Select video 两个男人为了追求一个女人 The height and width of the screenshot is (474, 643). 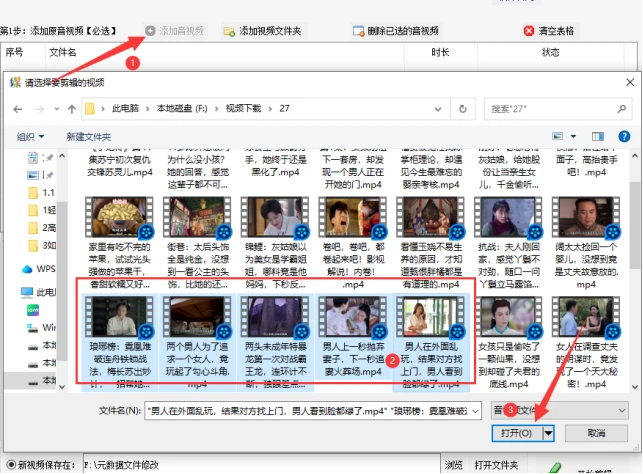click(197, 342)
